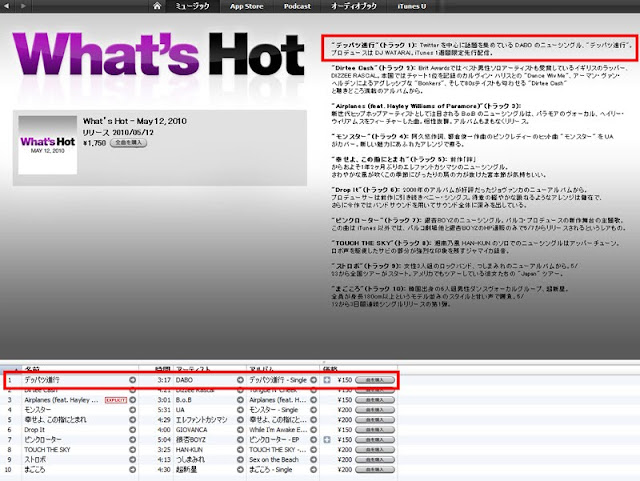
Task: Buy the GIOVANCA track Drop It
Action: 375,430
